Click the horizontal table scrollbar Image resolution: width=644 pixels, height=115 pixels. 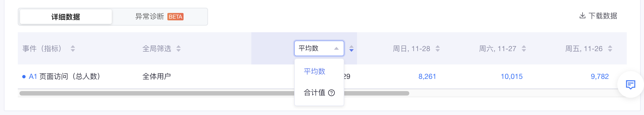[x=214, y=93]
